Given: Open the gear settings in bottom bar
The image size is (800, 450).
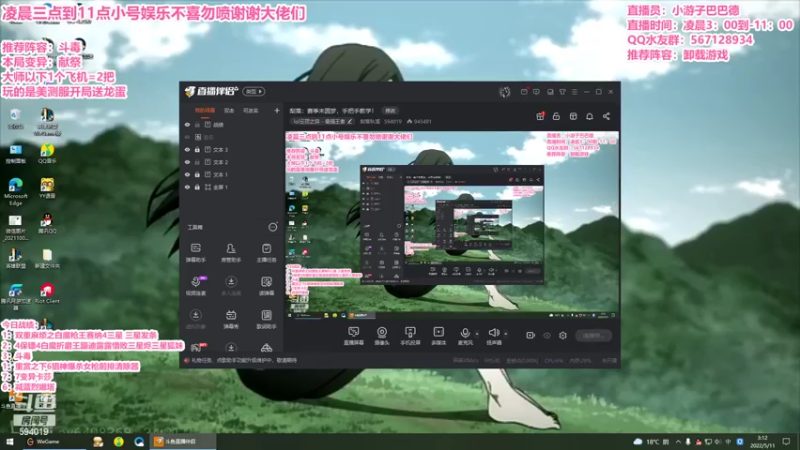Looking at the screenshot, I should point(563,335).
